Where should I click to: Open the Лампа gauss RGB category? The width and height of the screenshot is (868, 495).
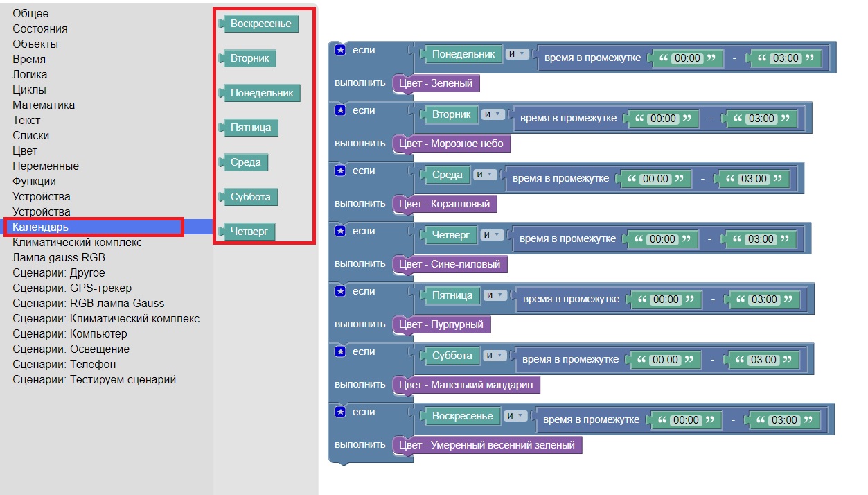[x=59, y=258]
